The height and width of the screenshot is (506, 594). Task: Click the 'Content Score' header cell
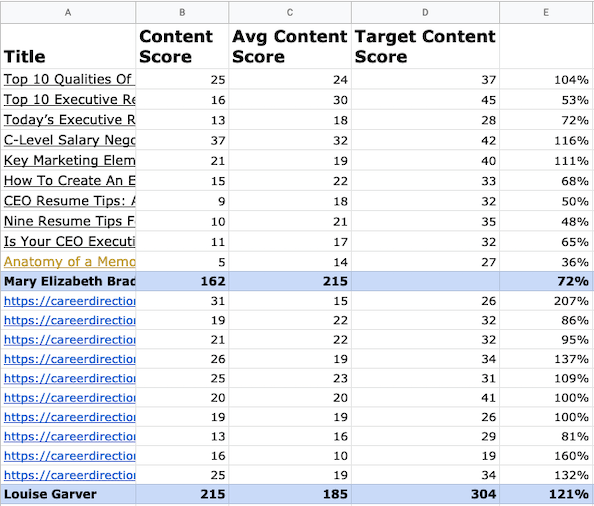[182, 46]
